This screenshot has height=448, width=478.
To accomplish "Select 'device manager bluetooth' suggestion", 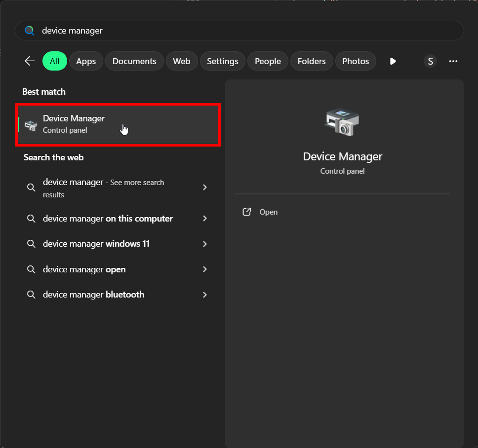I will [118, 295].
